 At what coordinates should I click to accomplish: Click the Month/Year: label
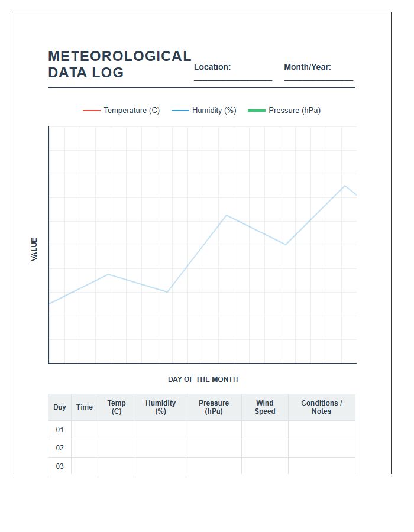coord(308,67)
